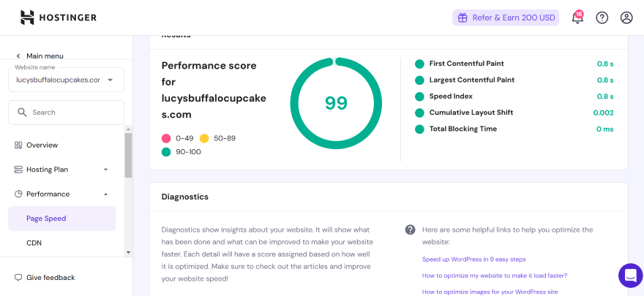Open the help question mark icon

click(602, 18)
